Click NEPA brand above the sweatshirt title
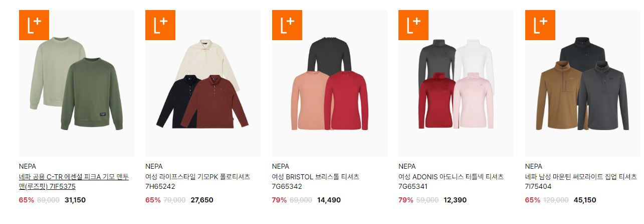The image size is (644, 224). [27, 166]
